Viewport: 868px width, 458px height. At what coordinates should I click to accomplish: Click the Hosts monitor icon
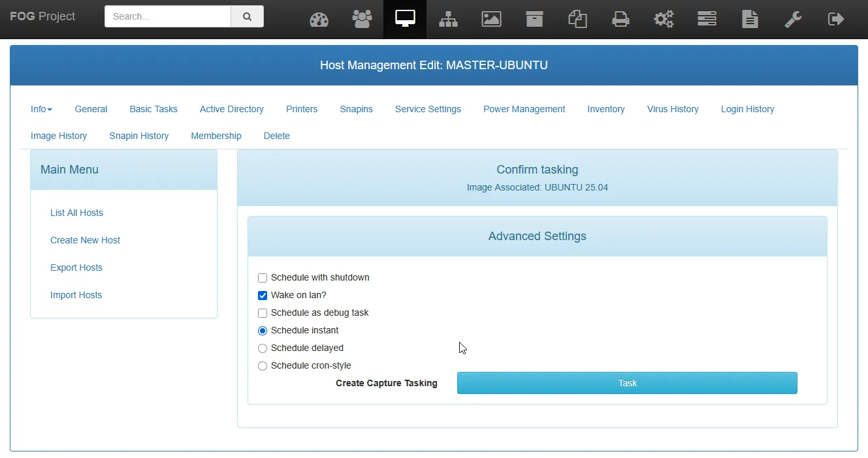[x=405, y=20]
